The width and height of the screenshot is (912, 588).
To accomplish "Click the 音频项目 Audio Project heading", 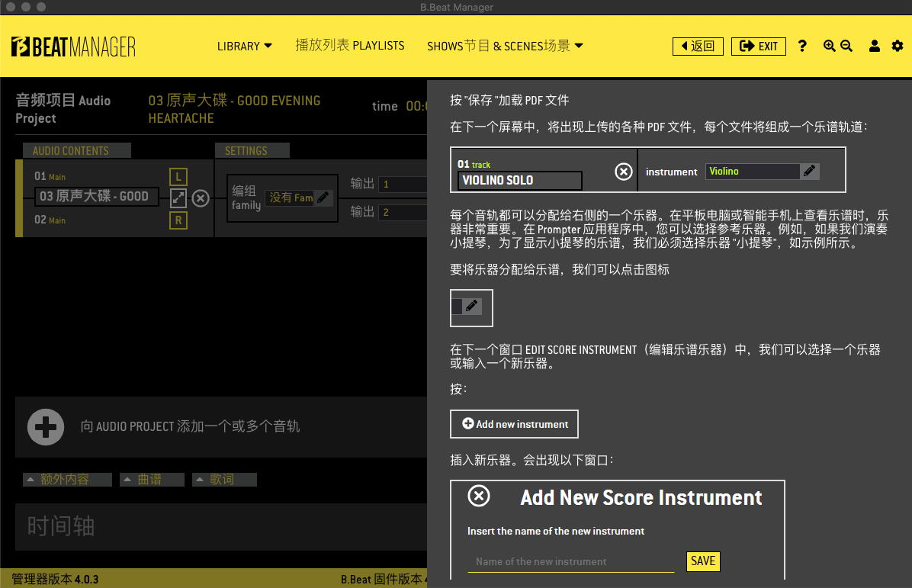I will tap(63, 109).
